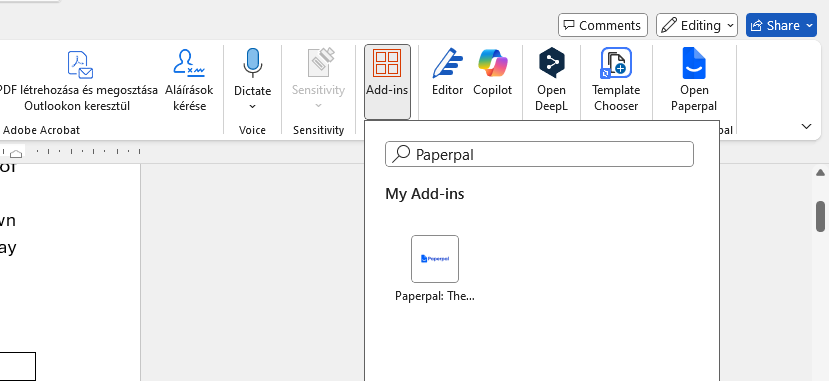Click the My Add-ins heading
Image resolution: width=829 pixels, height=381 pixels.
tap(425, 194)
